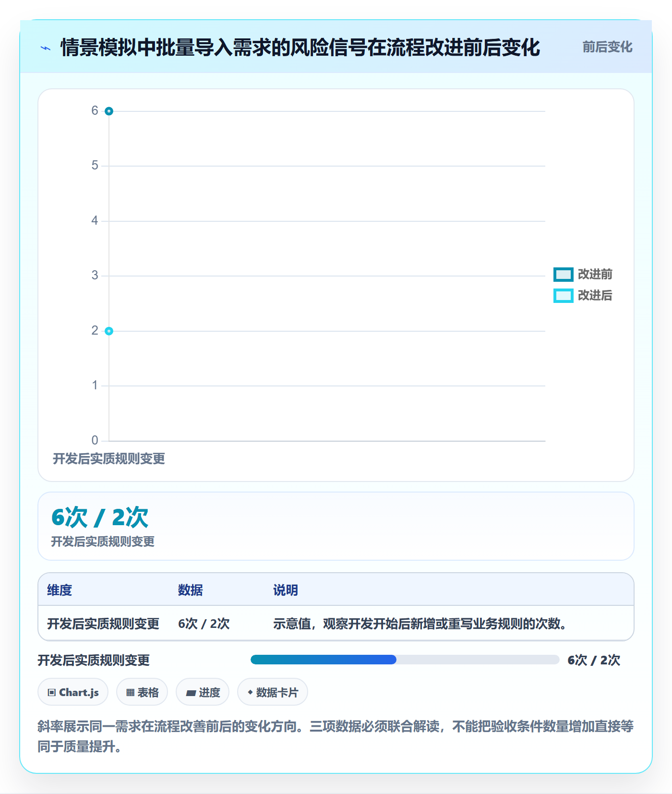672x794 pixels.
Task: Click the footer note starting 斜率展示
Action: 336,736
